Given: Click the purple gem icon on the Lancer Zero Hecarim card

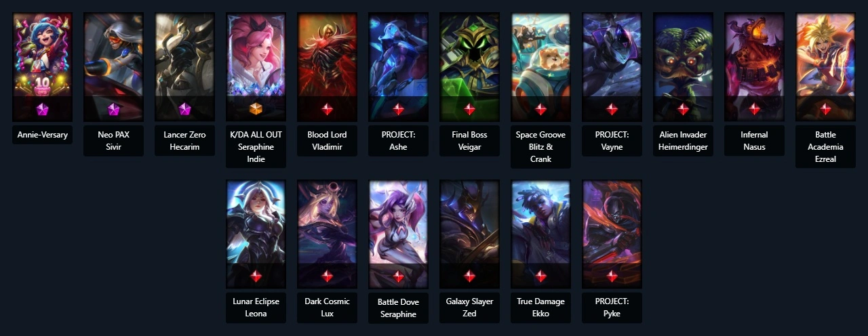Looking at the screenshot, I should click(184, 109).
